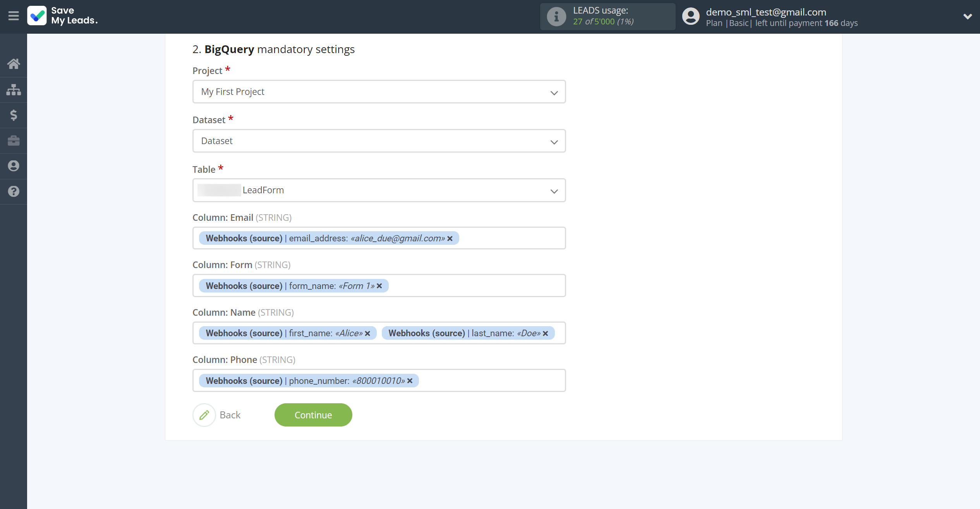Click the user avatar icon
This screenshot has height=509, width=980.
click(691, 17)
